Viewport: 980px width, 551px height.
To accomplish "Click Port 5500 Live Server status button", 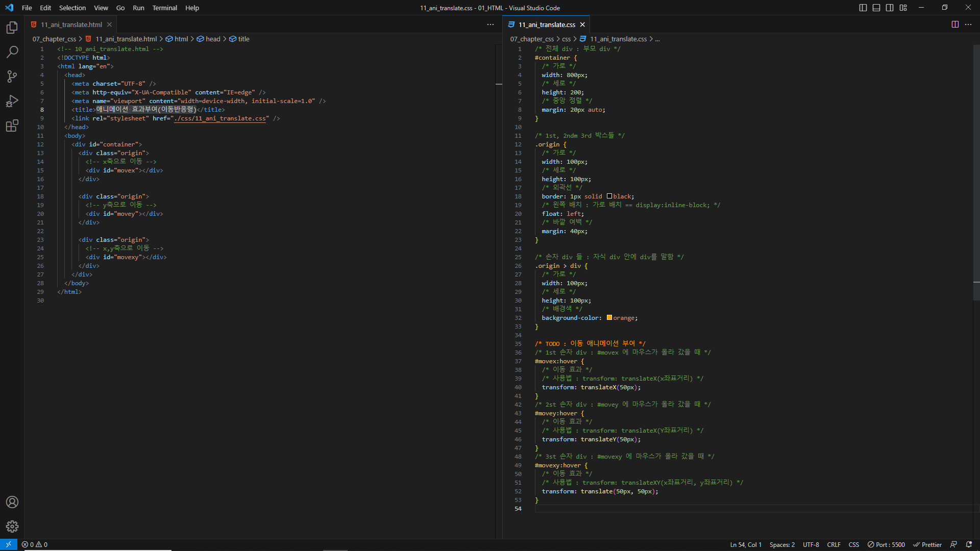I will (x=886, y=544).
